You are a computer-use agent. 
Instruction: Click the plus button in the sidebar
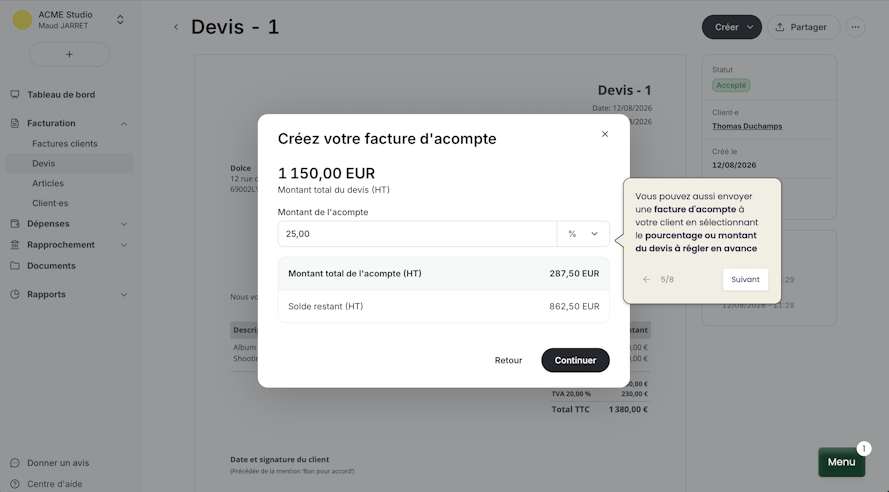coord(69,54)
